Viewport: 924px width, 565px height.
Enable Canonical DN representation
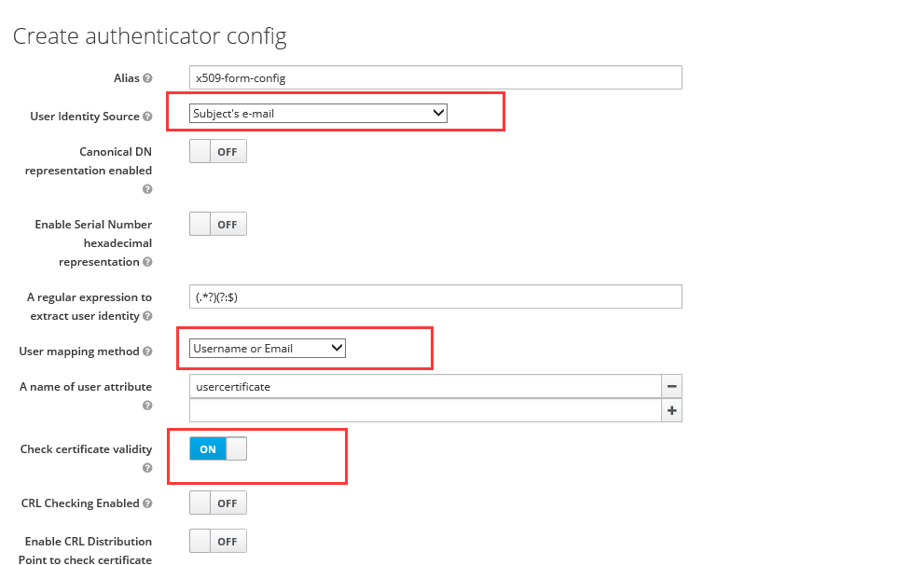pos(217,150)
